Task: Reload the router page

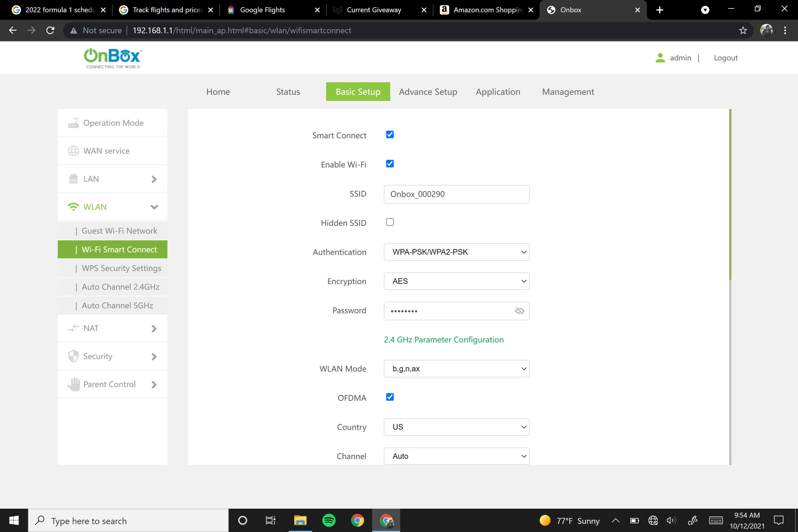Action: pos(50,31)
